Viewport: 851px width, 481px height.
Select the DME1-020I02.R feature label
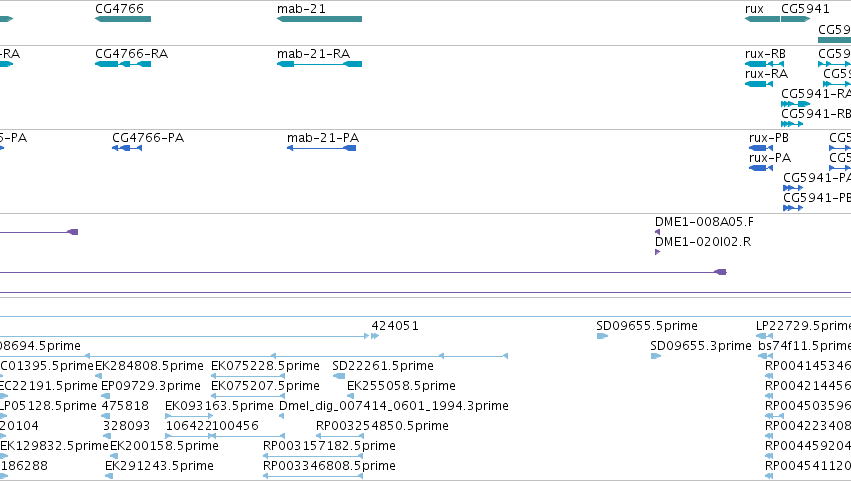pos(703,242)
